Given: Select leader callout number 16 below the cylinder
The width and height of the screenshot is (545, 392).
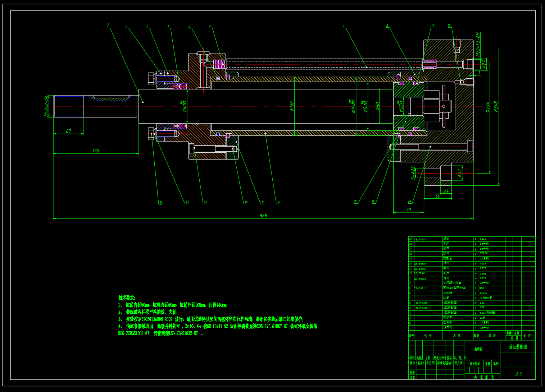Looking at the screenshot, I should [x=278, y=202].
